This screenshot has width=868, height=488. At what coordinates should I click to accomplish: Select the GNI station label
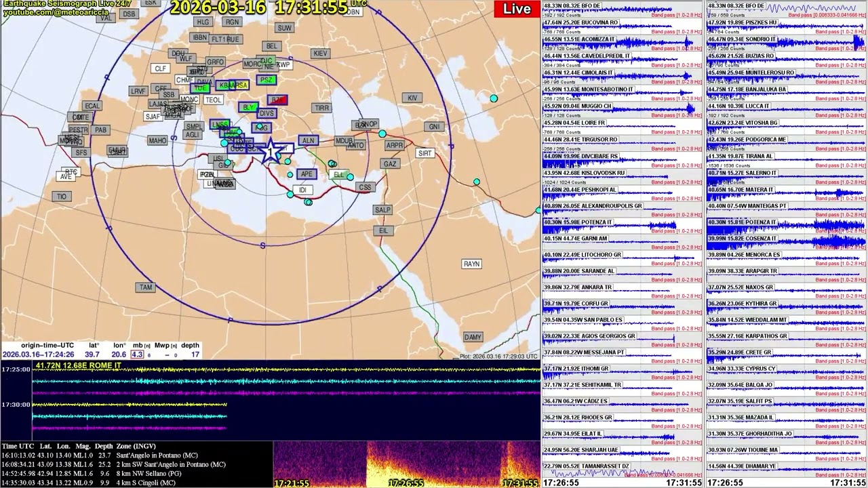[x=434, y=127]
